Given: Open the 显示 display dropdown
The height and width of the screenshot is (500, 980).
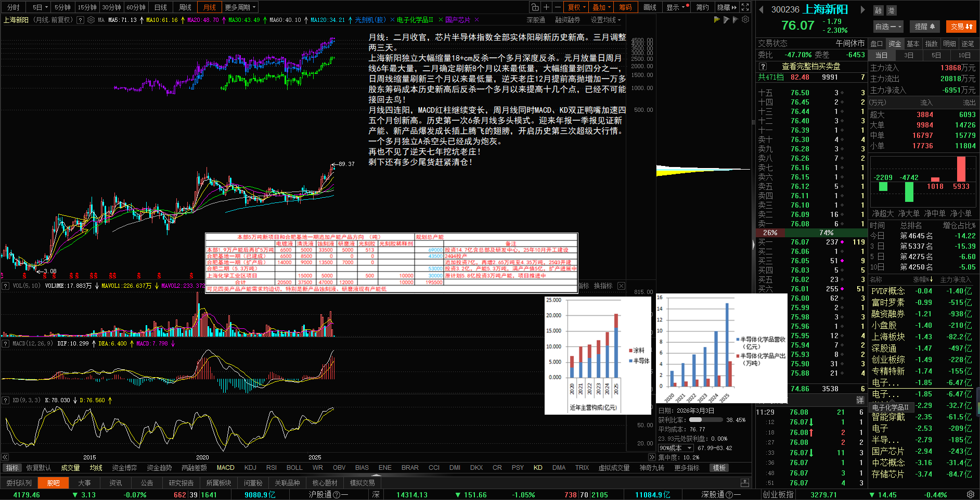Looking at the screenshot, I should (677, 7).
